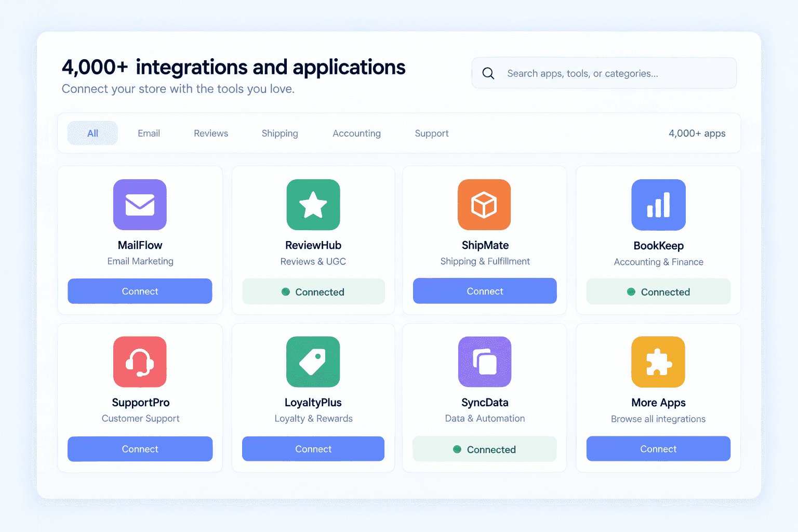The image size is (798, 532).
Task: Click the ReviewHub app name
Action: pos(313,245)
